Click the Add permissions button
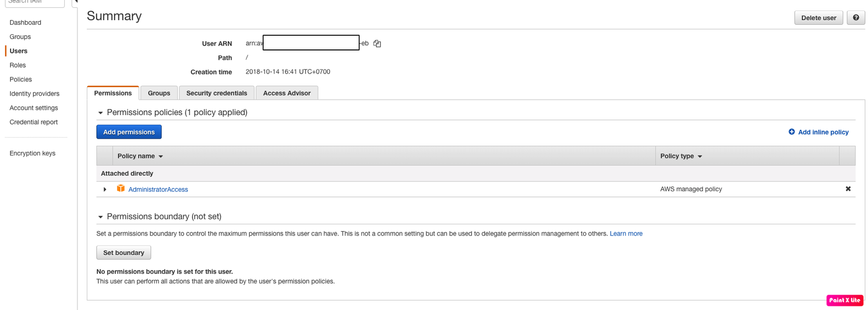This screenshot has height=310, width=868. click(129, 132)
